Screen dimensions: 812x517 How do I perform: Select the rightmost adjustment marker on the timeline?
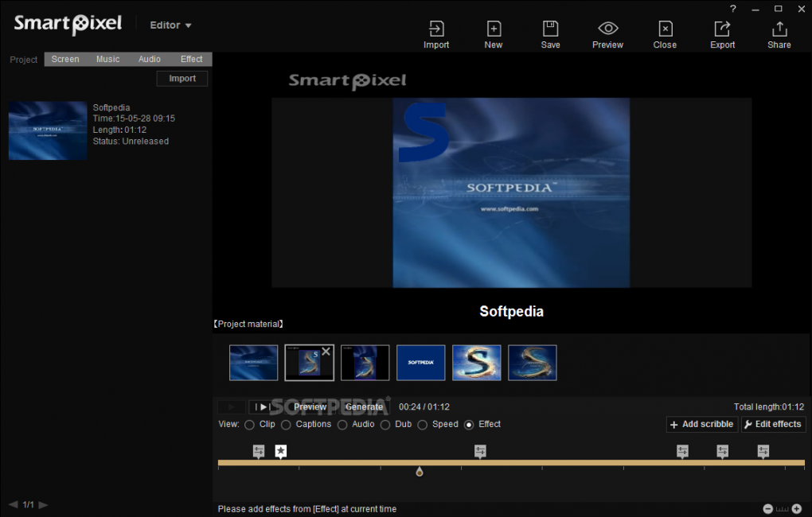[x=763, y=451]
